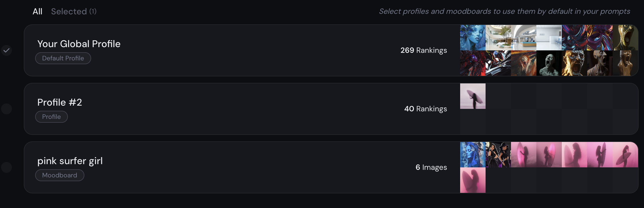Click the 6 Images count
Viewport: 644px width, 208px height.
point(431,167)
